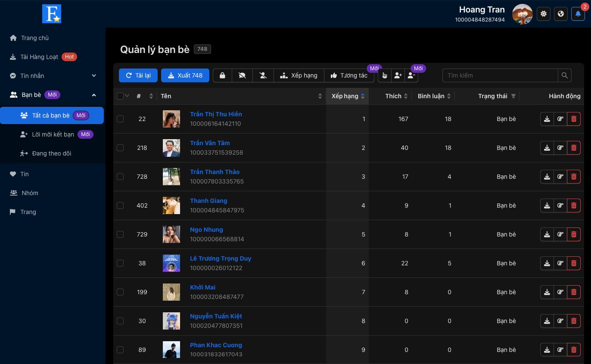
Task: Click the hand poke toolbar icon
Action: pos(385,75)
